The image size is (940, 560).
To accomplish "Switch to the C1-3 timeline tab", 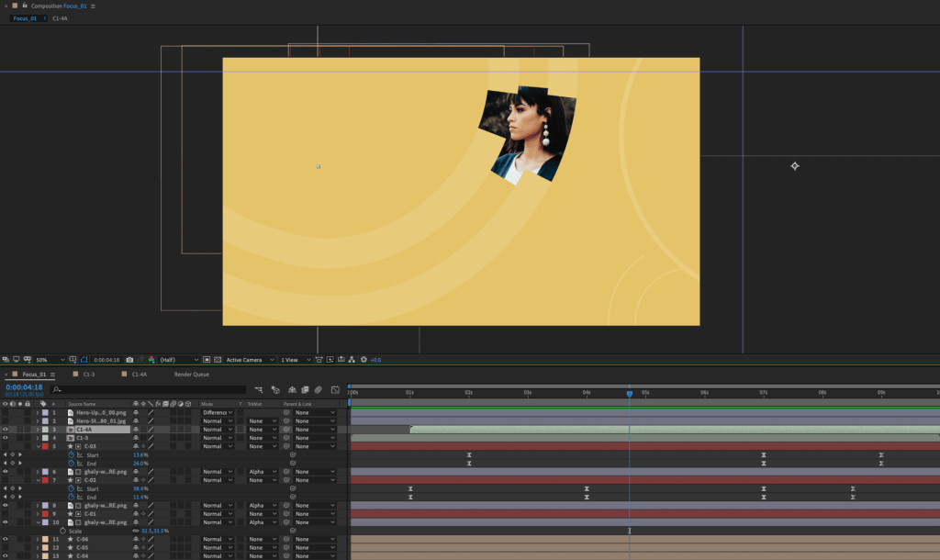I will coord(89,375).
